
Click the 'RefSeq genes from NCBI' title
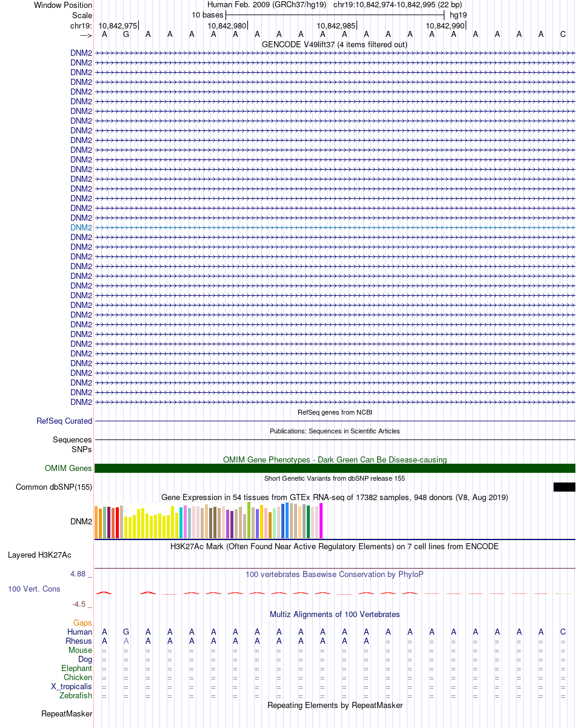pyautogui.click(x=335, y=412)
